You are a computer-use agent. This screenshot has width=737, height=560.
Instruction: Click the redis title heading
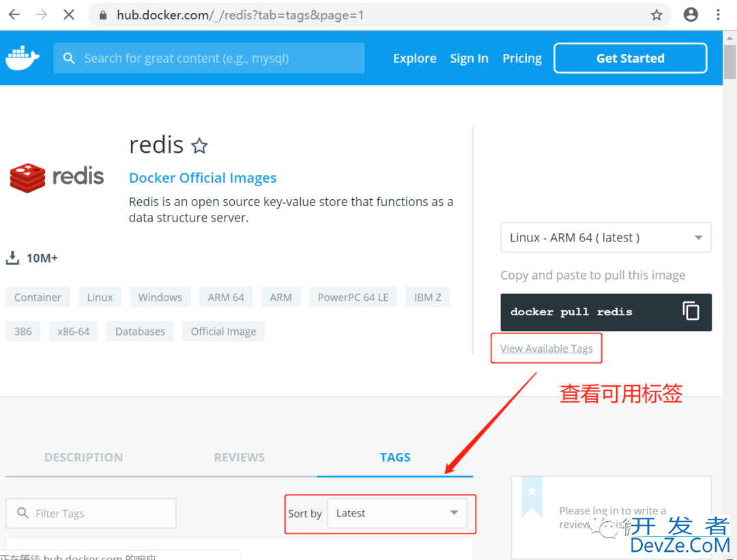156,145
